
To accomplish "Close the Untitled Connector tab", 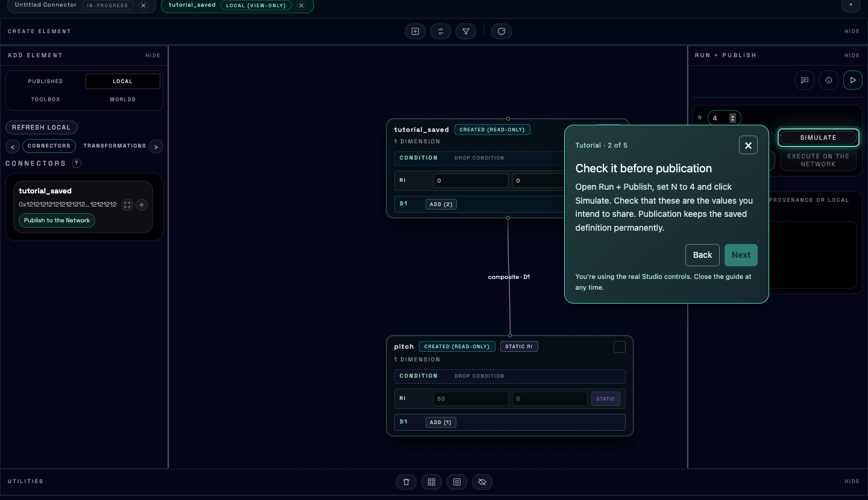I will tap(143, 5).
